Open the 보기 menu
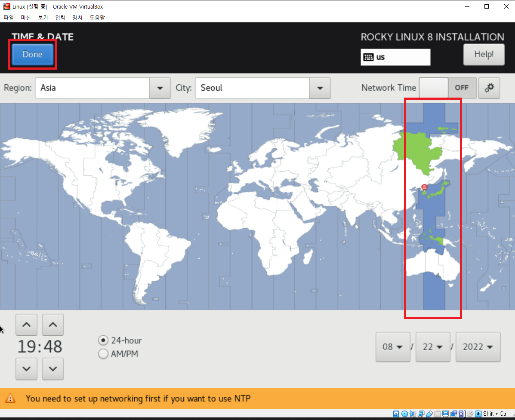515x420 pixels. pos(43,18)
